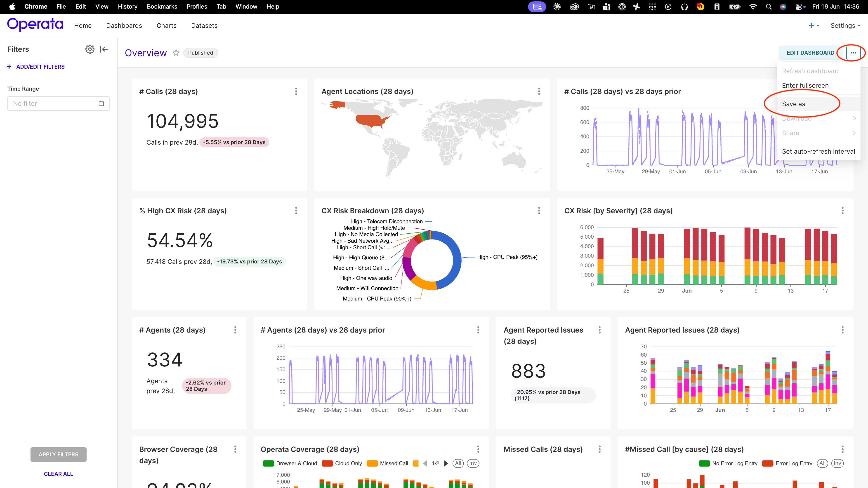Click the calendar icon in Time Range
Screen dimensions: 868x488
[x=101, y=103]
